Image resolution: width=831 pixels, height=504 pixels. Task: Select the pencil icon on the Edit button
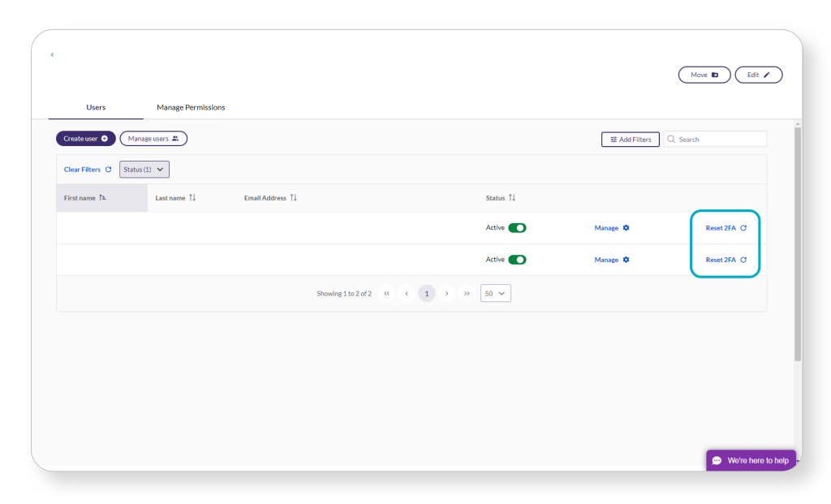click(766, 75)
